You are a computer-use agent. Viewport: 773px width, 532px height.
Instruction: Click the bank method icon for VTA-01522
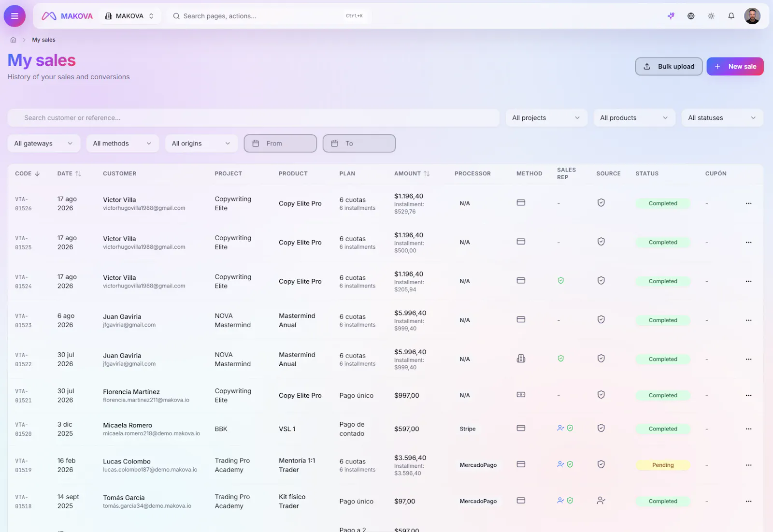521,359
